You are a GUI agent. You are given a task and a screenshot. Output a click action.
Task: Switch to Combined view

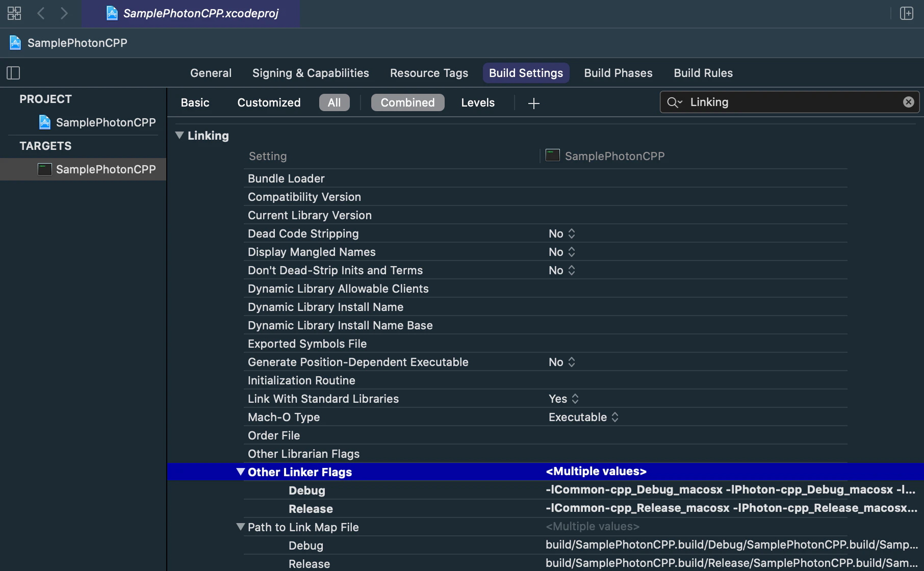(x=408, y=102)
